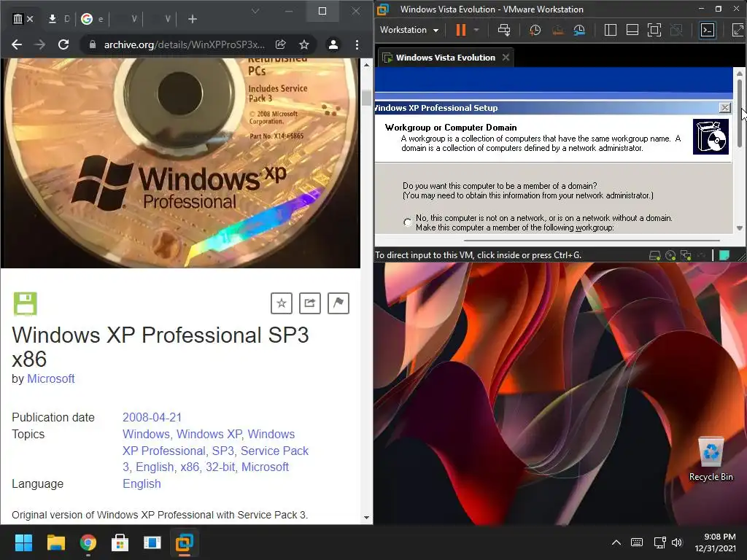Open the Chrome profile avatar menu
Viewport: 747px width, 560px height.
333,44
